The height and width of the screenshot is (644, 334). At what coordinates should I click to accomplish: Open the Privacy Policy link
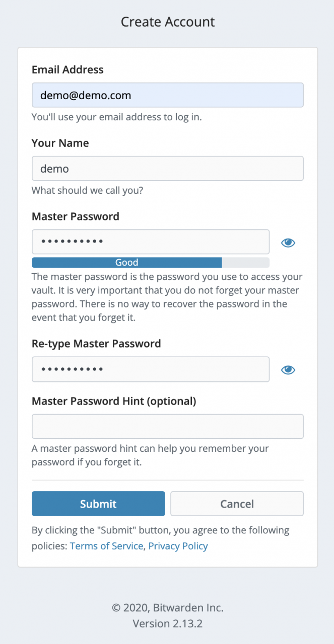tap(178, 546)
